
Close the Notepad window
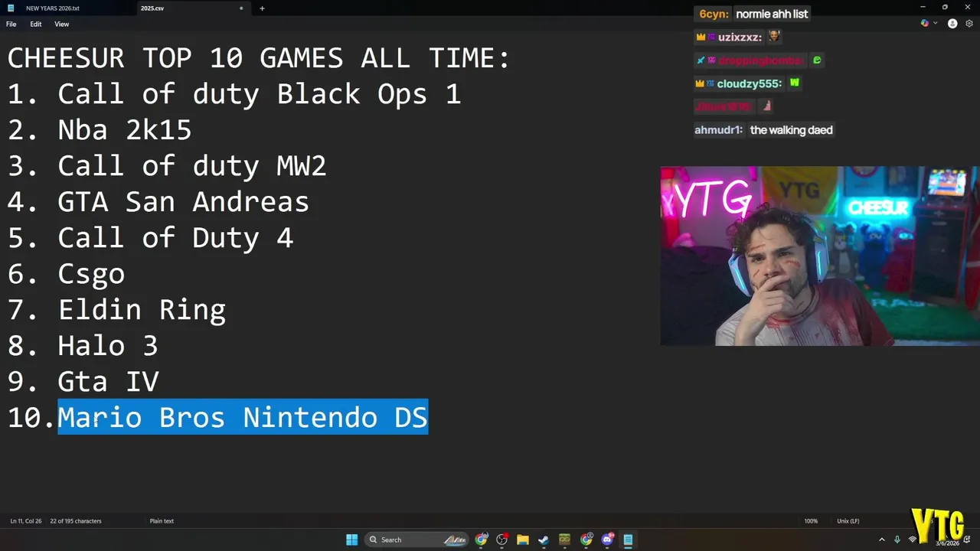pos(969,8)
